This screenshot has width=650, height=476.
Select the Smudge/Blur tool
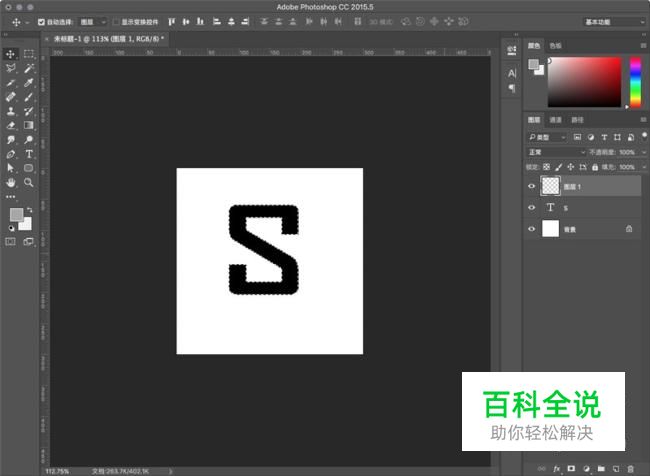pos(11,140)
